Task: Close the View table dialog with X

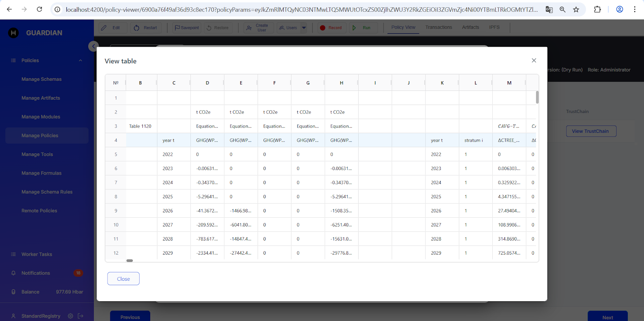Action: click(534, 60)
